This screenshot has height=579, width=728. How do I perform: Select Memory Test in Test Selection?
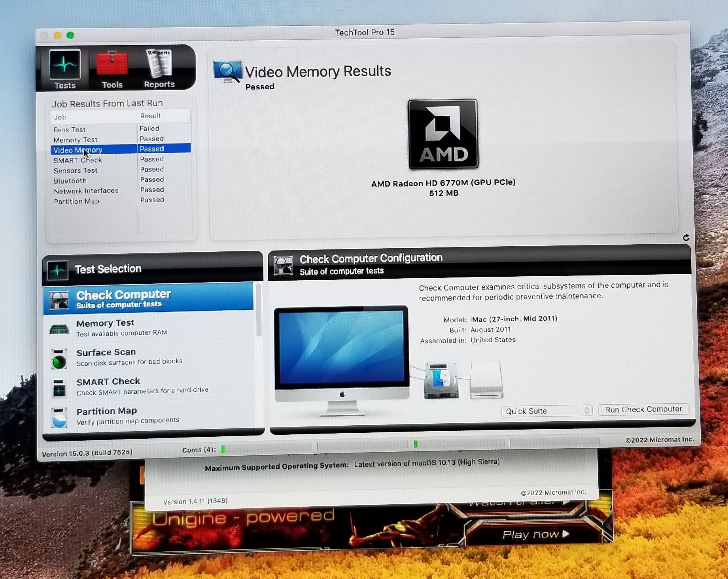point(148,328)
